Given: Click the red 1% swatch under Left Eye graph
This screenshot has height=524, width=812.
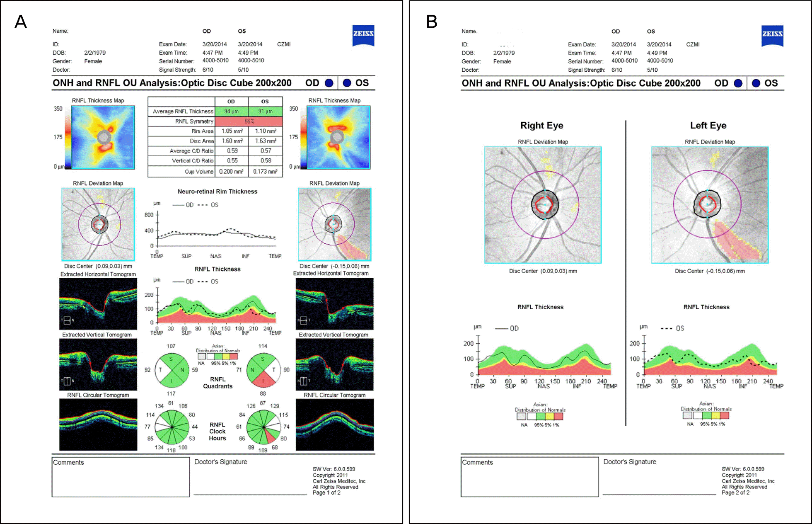Looking at the screenshot, I should (x=725, y=415).
